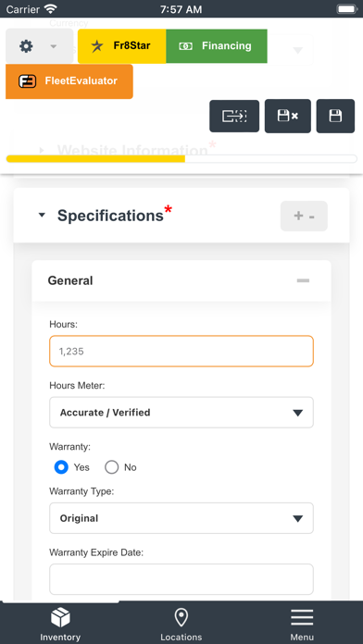This screenshot has height=644, width=363.
Task: Open the Warranty Type dropdown
Action: 181,518
